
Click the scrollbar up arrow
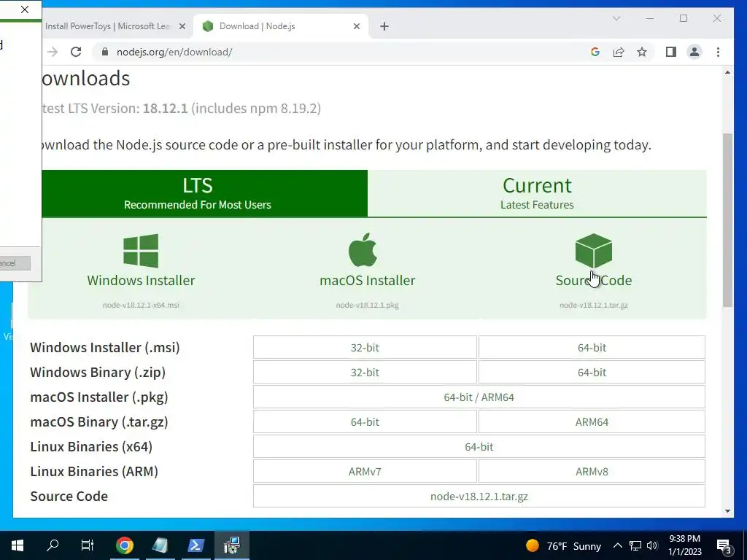pyautogui.click(x=727, y=72)
